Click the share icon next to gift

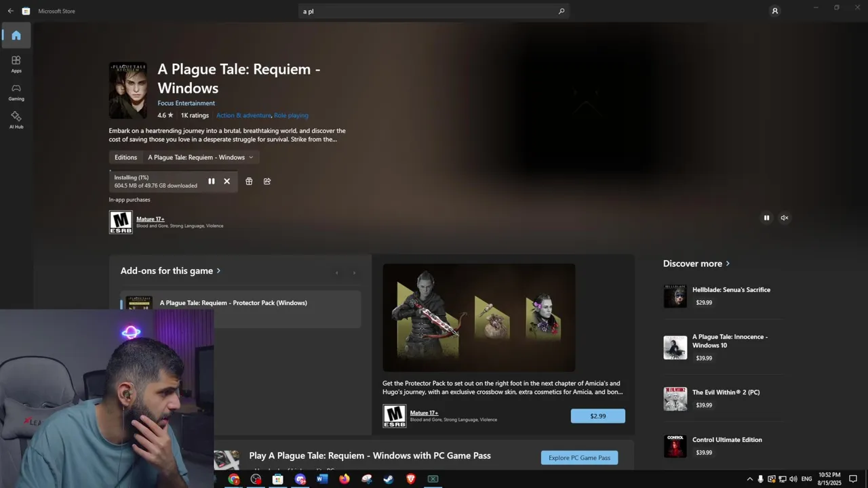click(x=267, y=181)
